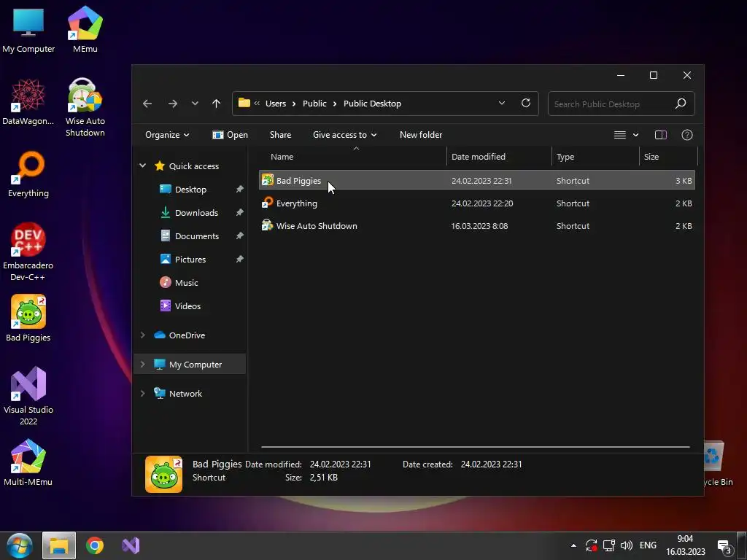747x560 pixels.
Task: Expand Network tree node
Action: (x=142, y=393)
